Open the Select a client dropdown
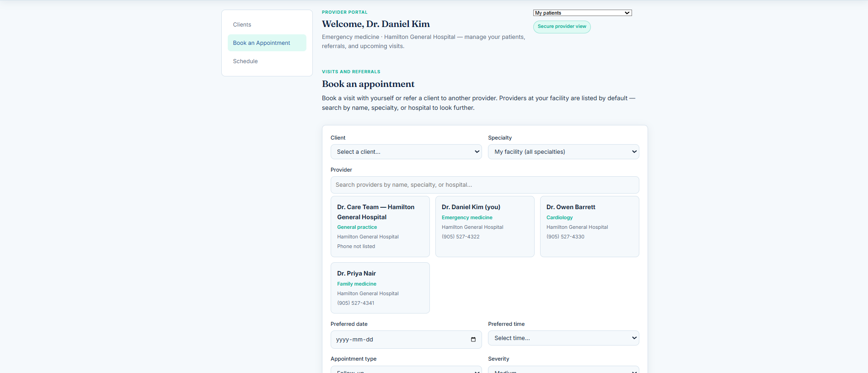This screenshot has height=373, width=868. coord(406,152)
